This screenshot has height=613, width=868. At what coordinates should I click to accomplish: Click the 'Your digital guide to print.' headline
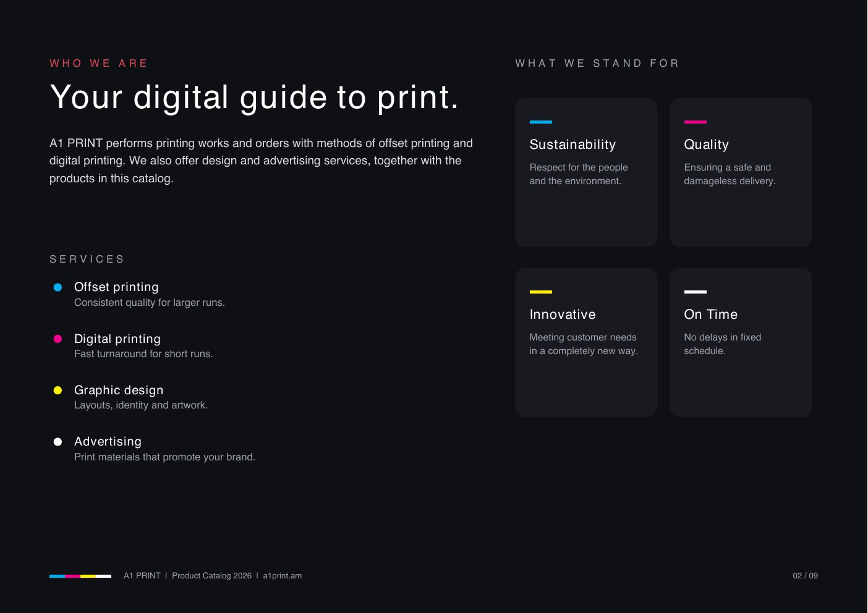[255, 97]
